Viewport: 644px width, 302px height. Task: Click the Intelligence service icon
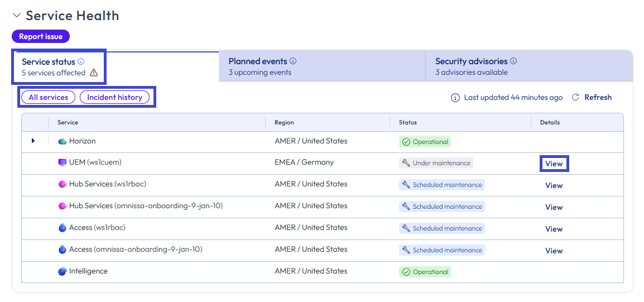[x=62, y=272]
